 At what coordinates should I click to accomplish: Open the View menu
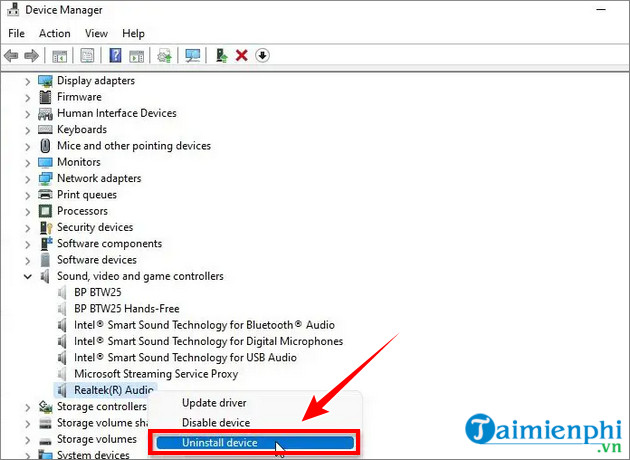[x=96, y=33]
